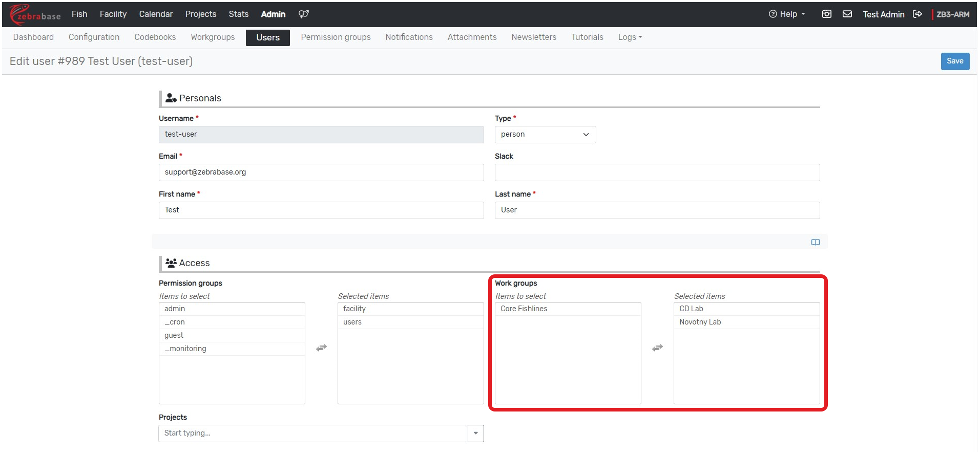Go to the Workgroups tab

[213, 37]
